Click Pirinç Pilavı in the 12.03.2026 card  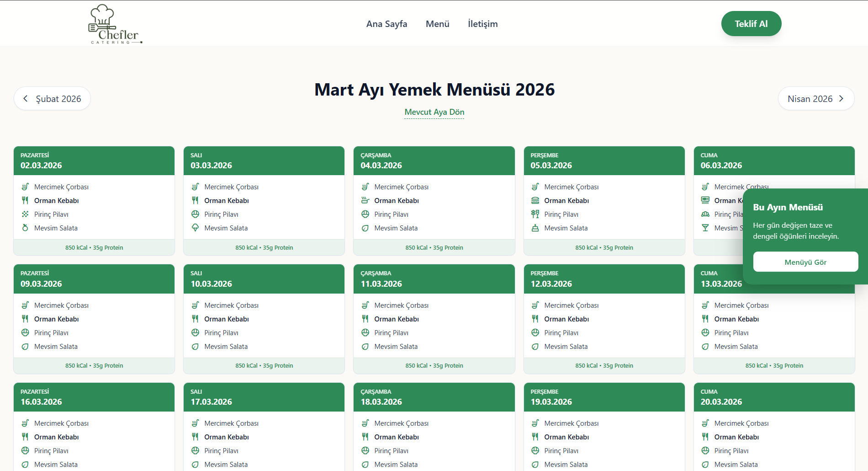pos(561,332)
